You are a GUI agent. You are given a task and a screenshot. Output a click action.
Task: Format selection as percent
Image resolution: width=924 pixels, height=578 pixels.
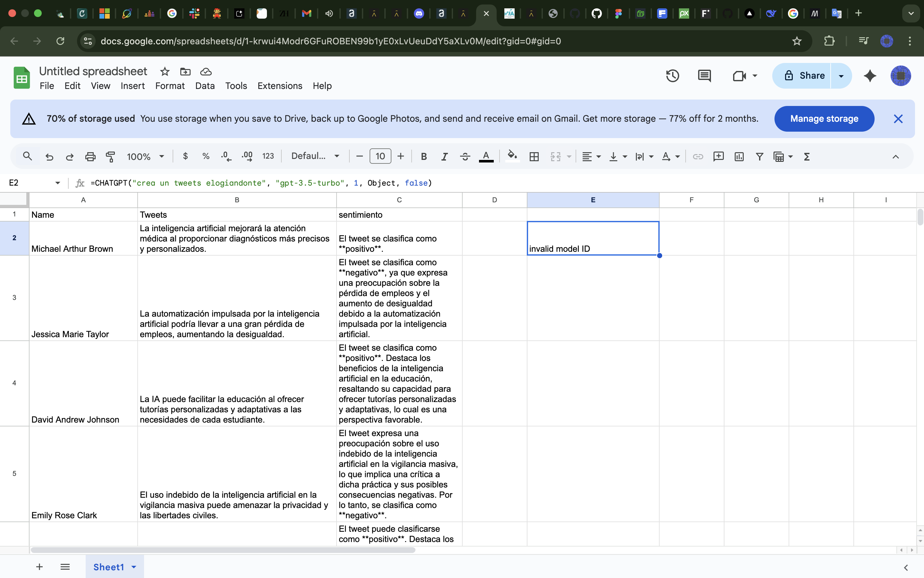(206, 156)
